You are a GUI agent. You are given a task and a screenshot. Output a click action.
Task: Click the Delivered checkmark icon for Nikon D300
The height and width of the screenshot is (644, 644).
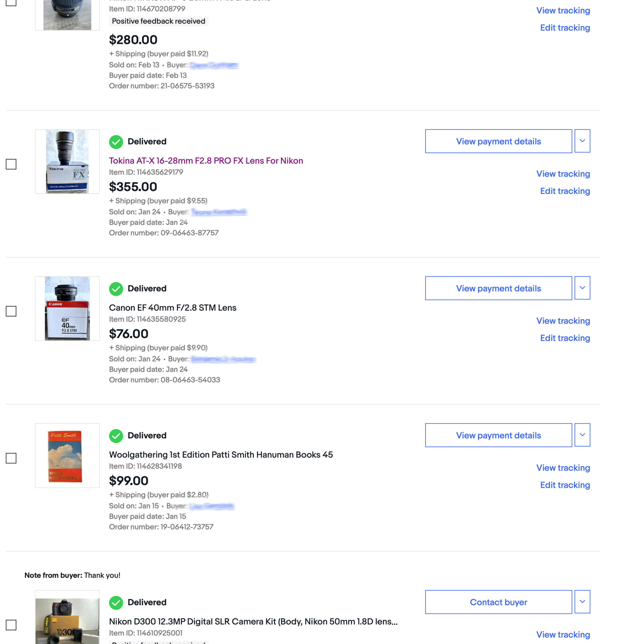click(116, 603)
